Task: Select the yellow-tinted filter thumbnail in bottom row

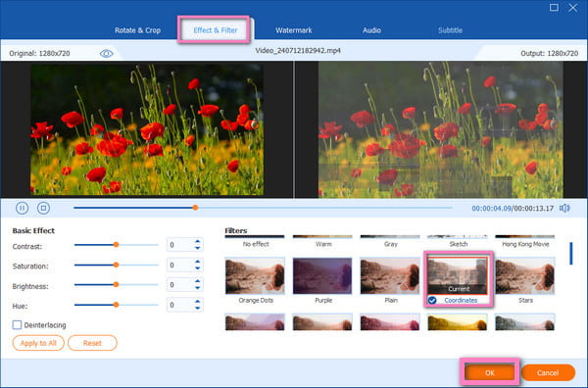Action: pyautogui.click(x=458, y=322)
